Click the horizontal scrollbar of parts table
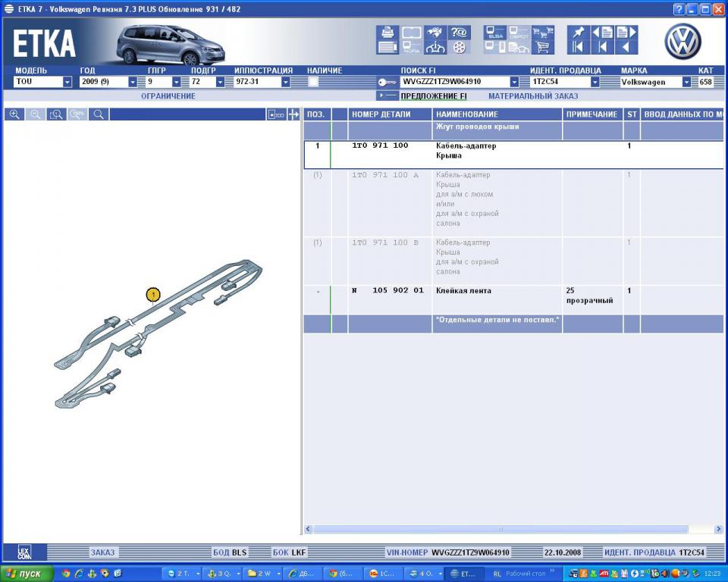The width and height of the screenshot is (728, 582). click(500, 529)
